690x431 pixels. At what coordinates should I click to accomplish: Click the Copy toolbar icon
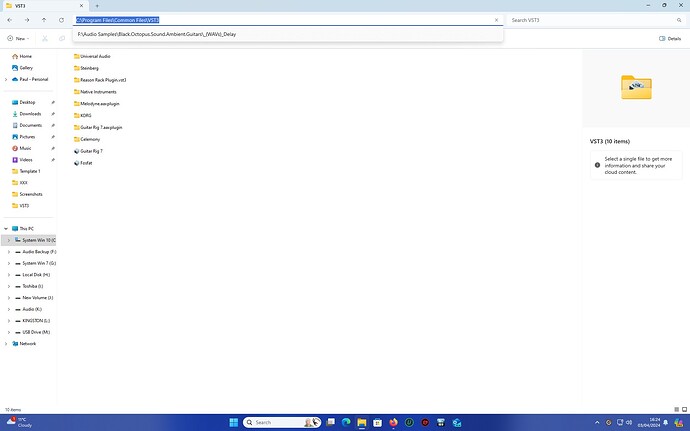click(62, 39)
